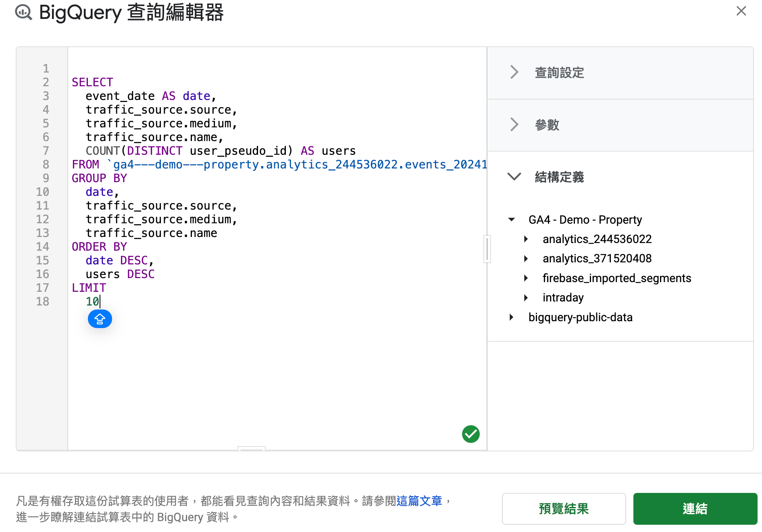Click the 參數 heading text

[547, 125]
